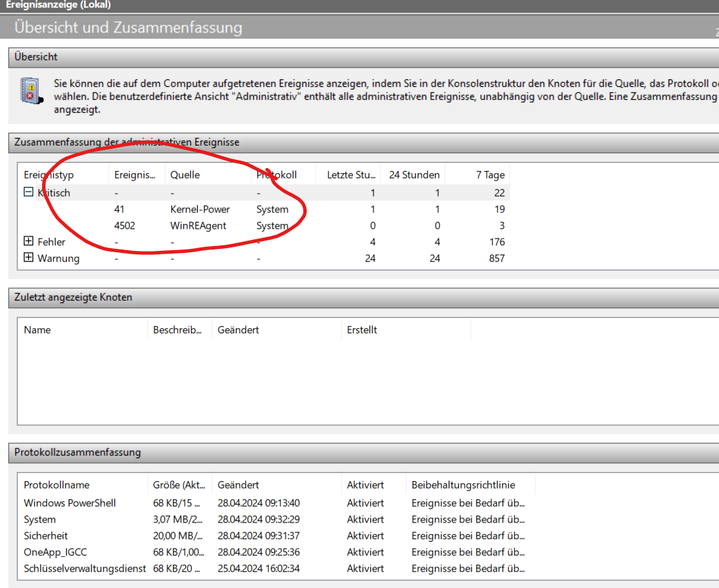This screenshot has height=588, width=719.
Task: Click the 7 Tage value 176 for Fehler
Action: pos(497,242)
